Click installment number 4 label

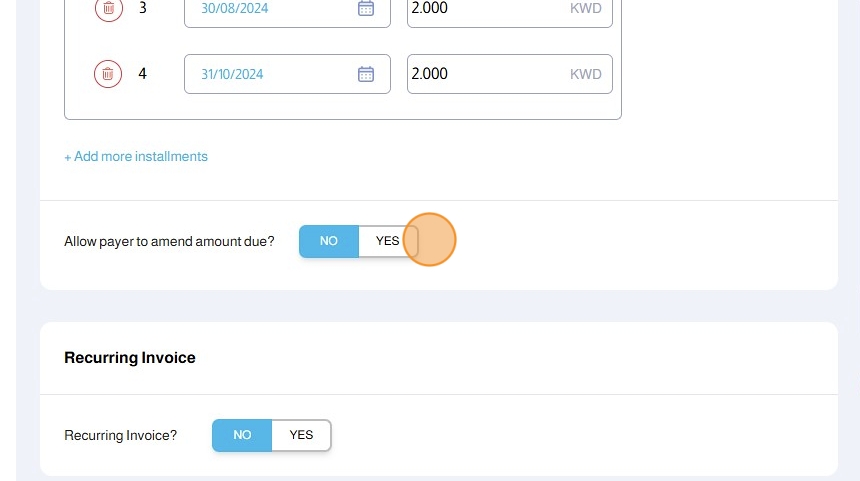click(x=142, y=74)
